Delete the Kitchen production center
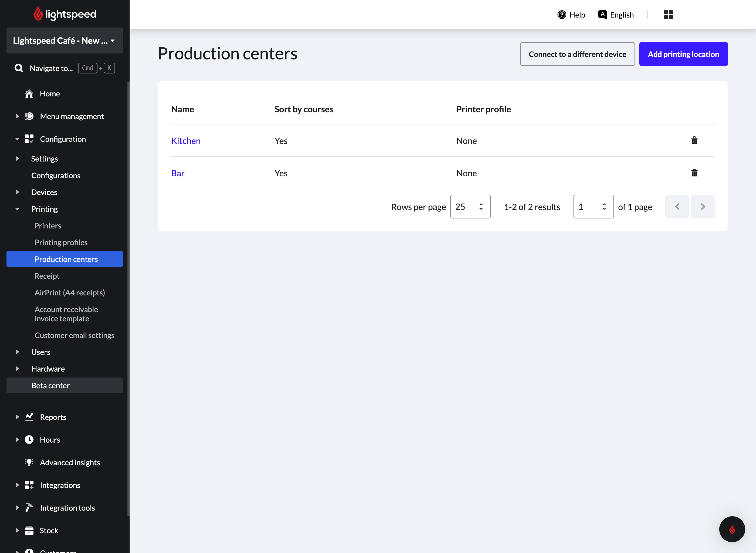This screenshot has height=553, width=756. click(x=694, y=140)
